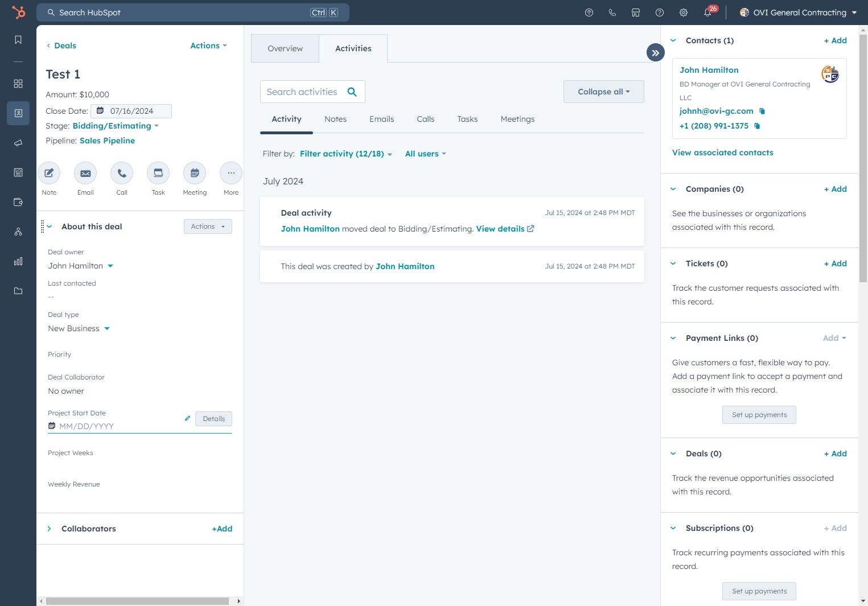Open the About this deal Actions dropdown
The height and width of the screenshot is (606, 868).
point(208,226)
